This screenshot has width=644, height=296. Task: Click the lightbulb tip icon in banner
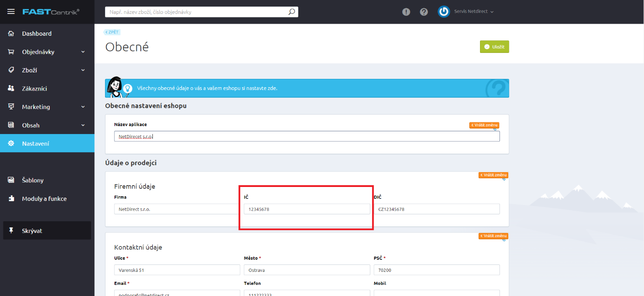[x=128, y=88]
